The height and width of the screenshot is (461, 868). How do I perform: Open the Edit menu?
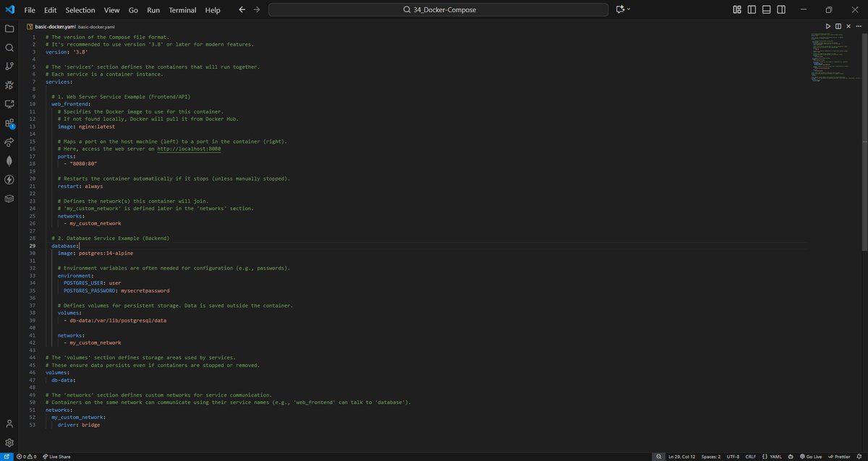[x=50, y=10]
